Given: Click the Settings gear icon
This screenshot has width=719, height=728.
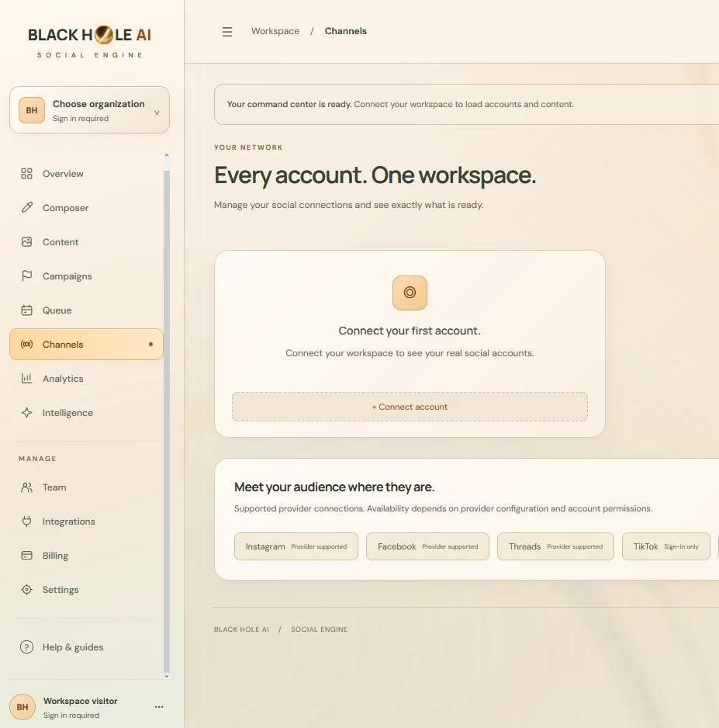Looking at the screenshot, I should 26,589.
